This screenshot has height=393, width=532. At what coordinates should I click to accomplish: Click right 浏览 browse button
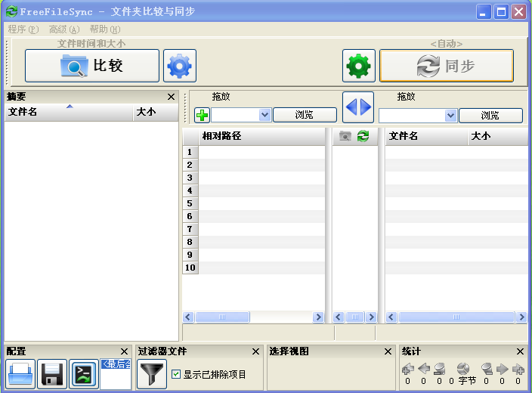(x=490, y=116)
